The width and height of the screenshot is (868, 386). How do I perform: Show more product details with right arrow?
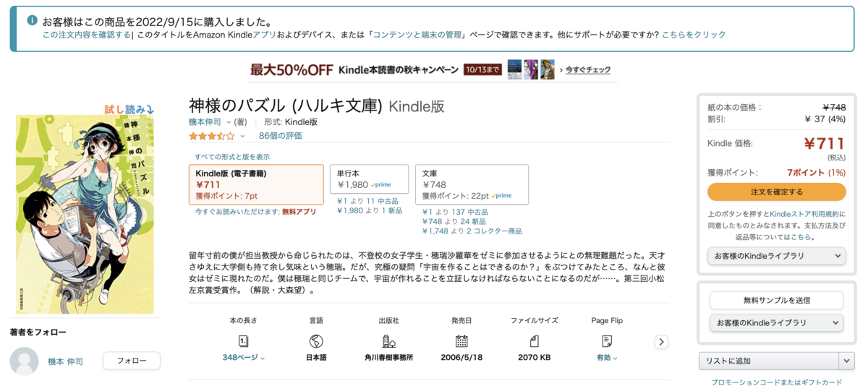tap(661, 342)
